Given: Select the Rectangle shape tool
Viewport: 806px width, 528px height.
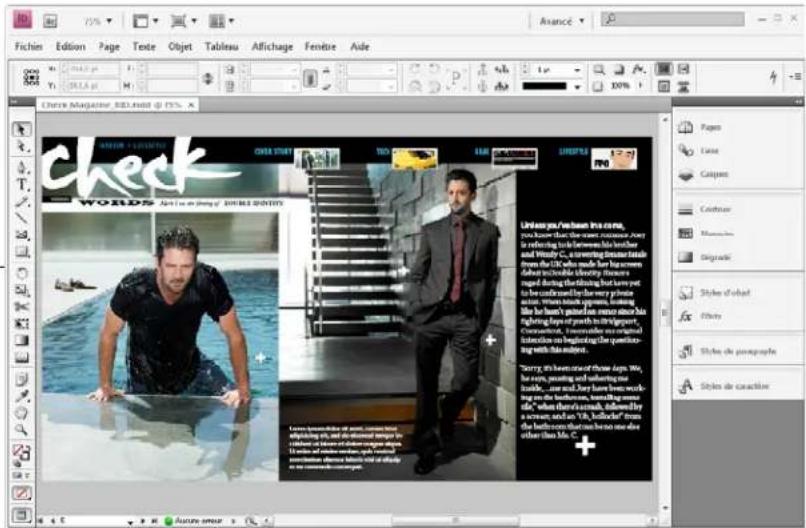Looking at the screenshot, I should (22, 252).
